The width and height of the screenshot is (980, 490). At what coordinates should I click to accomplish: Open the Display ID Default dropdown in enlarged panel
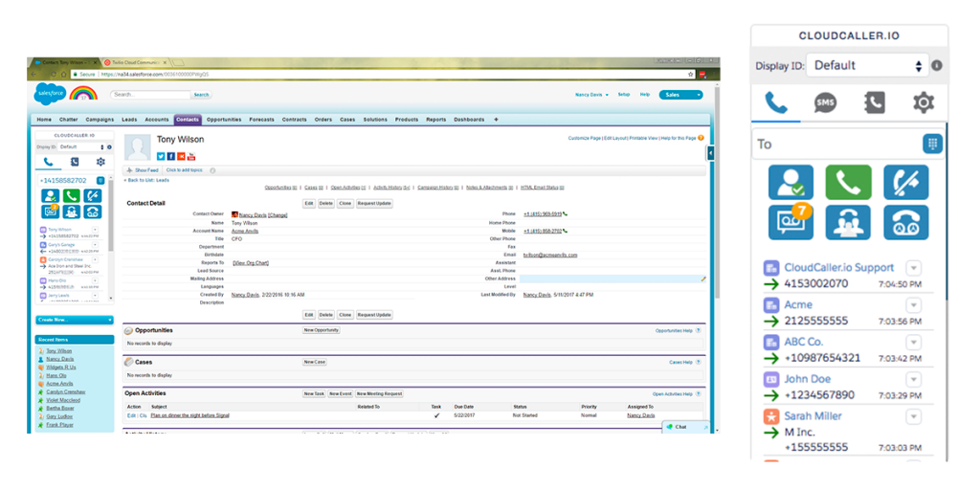tap(867, 65)
